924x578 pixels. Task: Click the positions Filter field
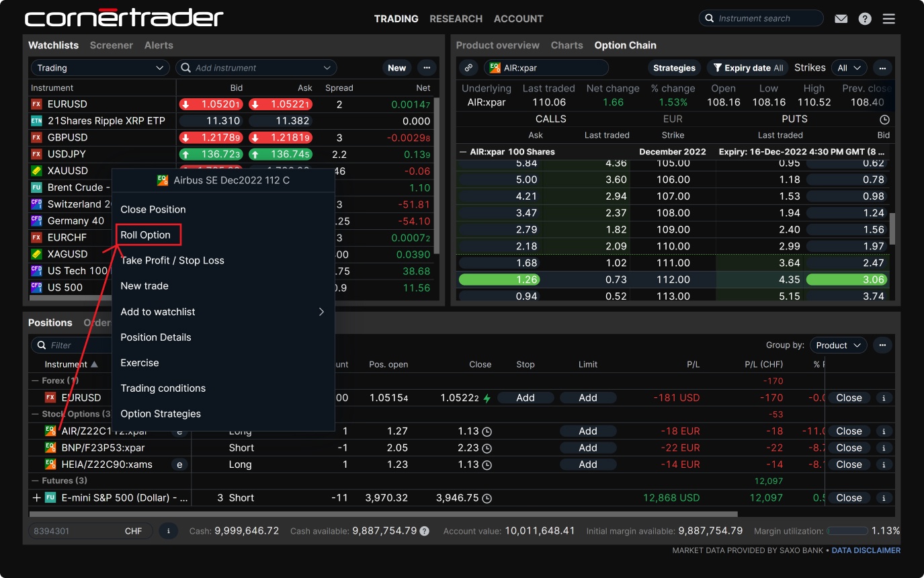click(x=73, y=345)
